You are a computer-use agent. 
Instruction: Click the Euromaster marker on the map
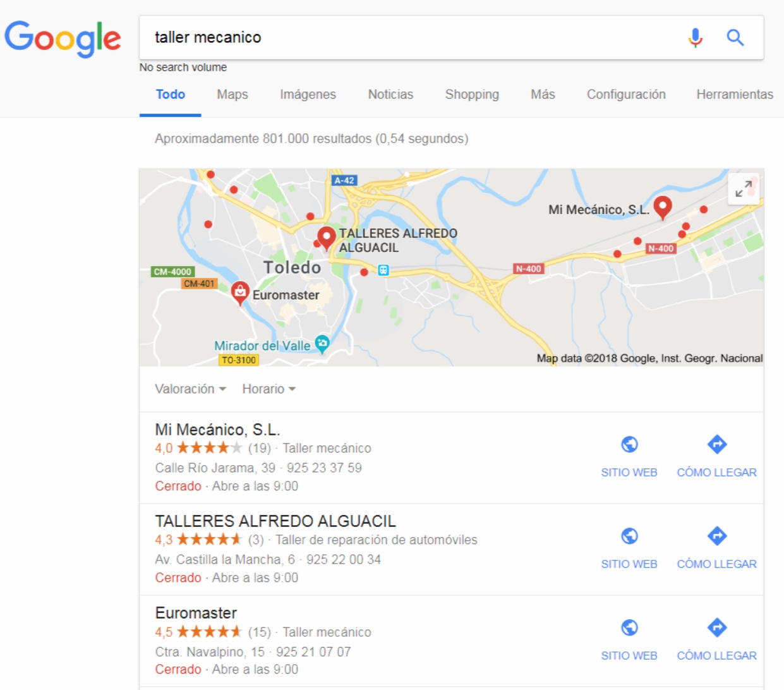click(x=239, y=293)
